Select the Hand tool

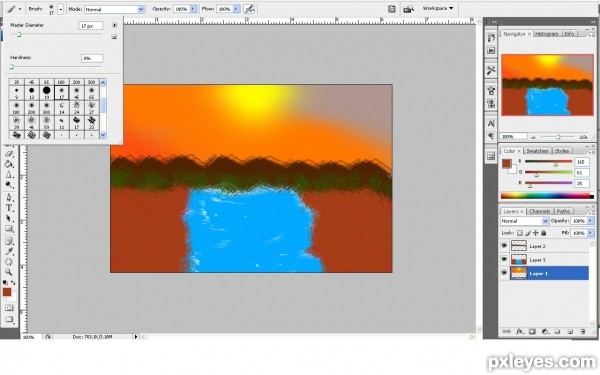[x=9, y=262]
